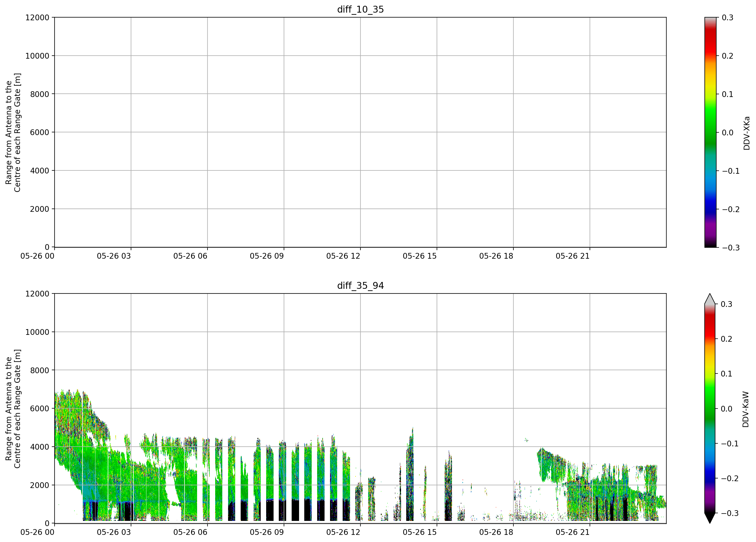Viewport: 756px width, 542px height.
Task: Click the 0.3 tick on DDV-KaW colorbar
Action: [727, 304]
